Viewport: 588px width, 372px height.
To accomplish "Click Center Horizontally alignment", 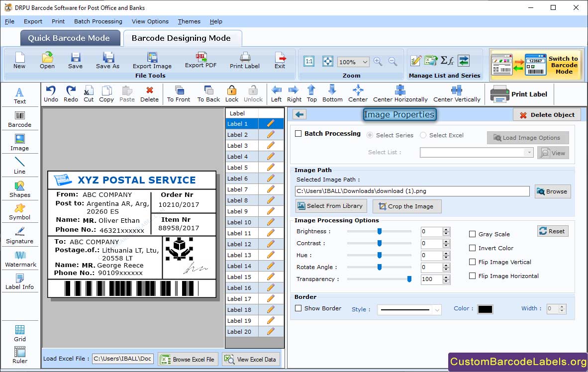I will (x=400, y=94).
